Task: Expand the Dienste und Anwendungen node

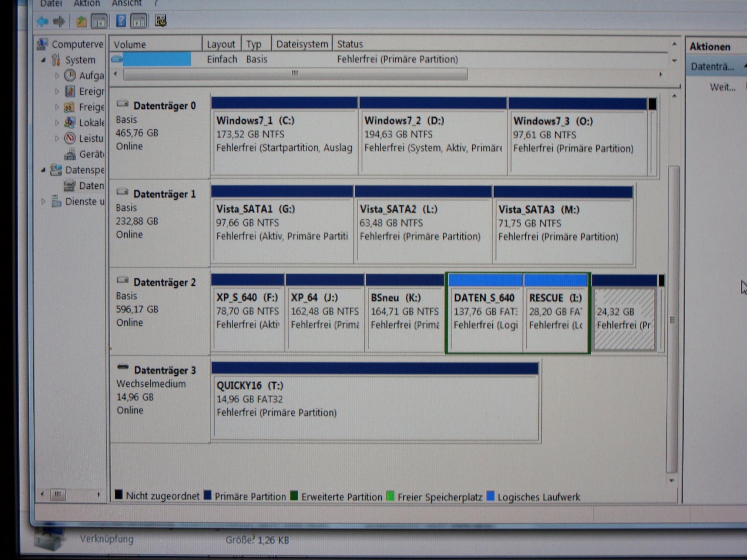Action: pyautogui.click(x=43, y=201)
